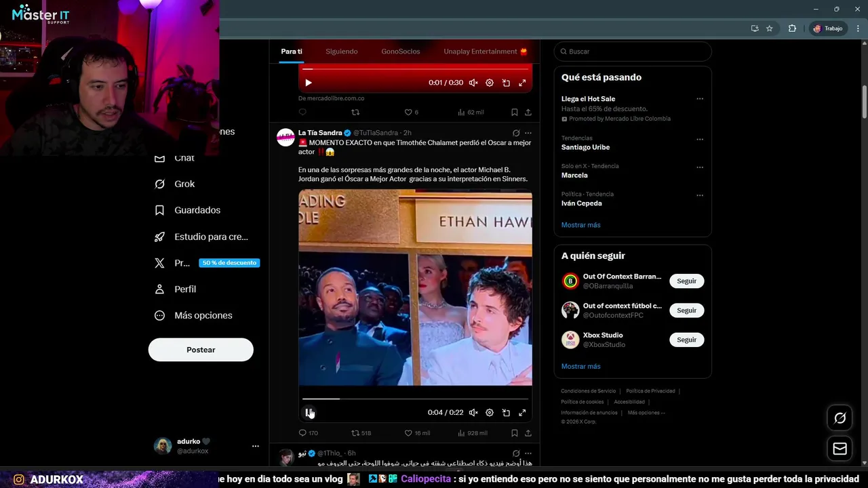The image size is (868, 488).
Task: Unmute the Oscar video 0:04/0:22
Action: [473, 413]
